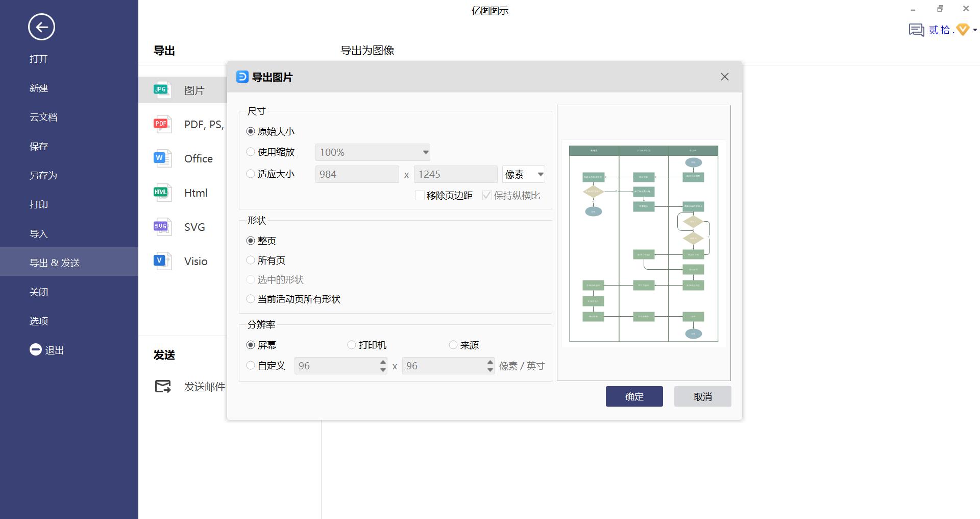Click the width input showing 984
Screen dimensions: 980x519
[x=356, y=174]
